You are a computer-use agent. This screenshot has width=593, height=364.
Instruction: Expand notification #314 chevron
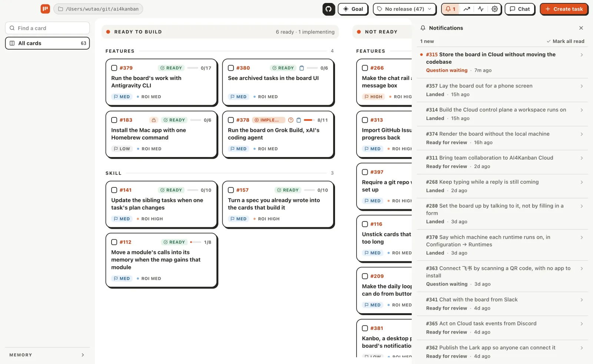(582, 110)
